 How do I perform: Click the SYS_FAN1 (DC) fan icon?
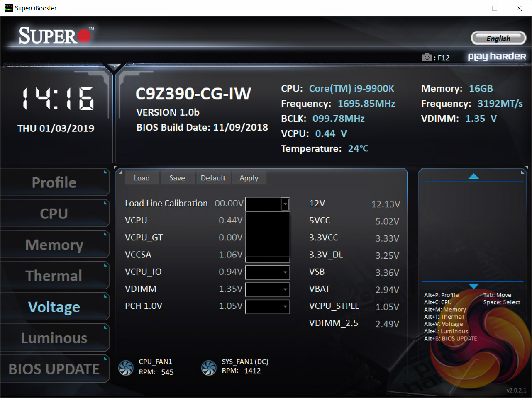[x=209, y=368]
